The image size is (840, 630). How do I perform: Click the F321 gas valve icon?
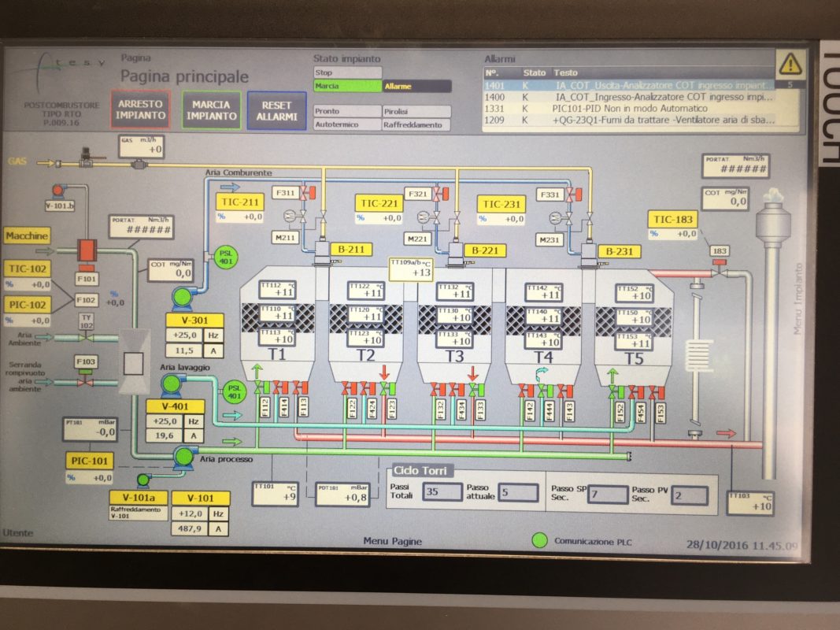[x=440, y=194]
